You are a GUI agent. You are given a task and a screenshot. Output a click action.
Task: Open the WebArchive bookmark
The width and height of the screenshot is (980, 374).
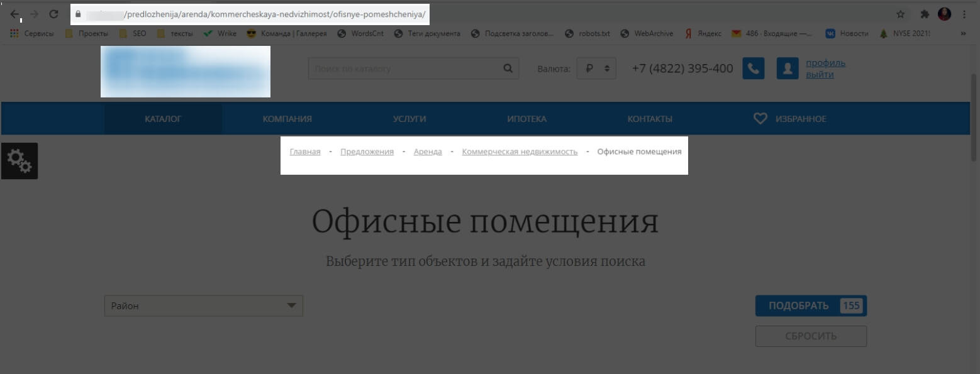coord(647,33)
